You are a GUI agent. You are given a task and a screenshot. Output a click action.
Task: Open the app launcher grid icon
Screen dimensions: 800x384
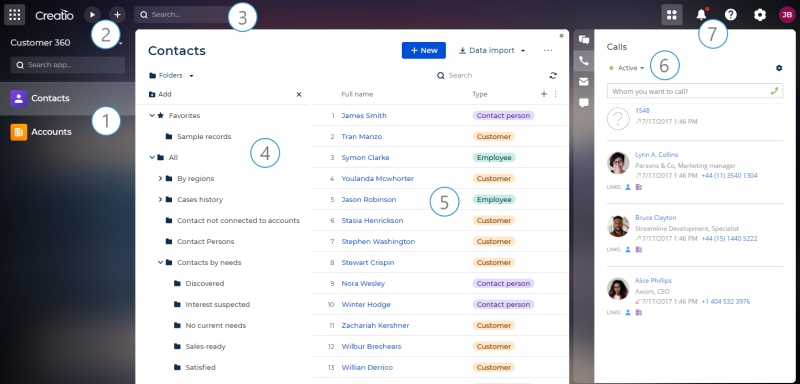click(x=14, y=15)
